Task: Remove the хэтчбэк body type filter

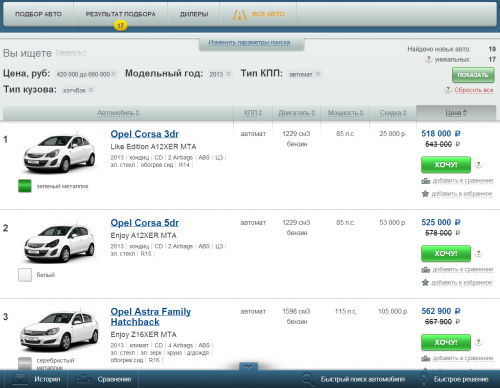Action: (91, 90)
